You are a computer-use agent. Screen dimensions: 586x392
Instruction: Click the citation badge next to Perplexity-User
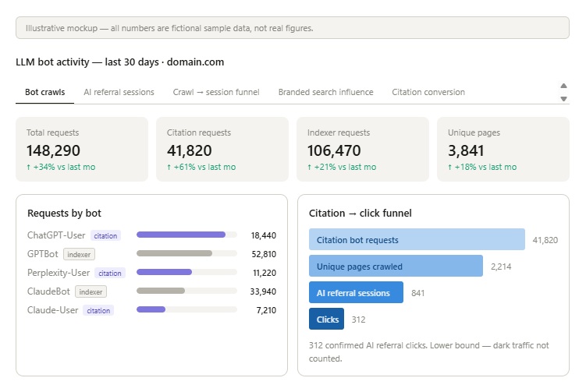coord(110,274)
